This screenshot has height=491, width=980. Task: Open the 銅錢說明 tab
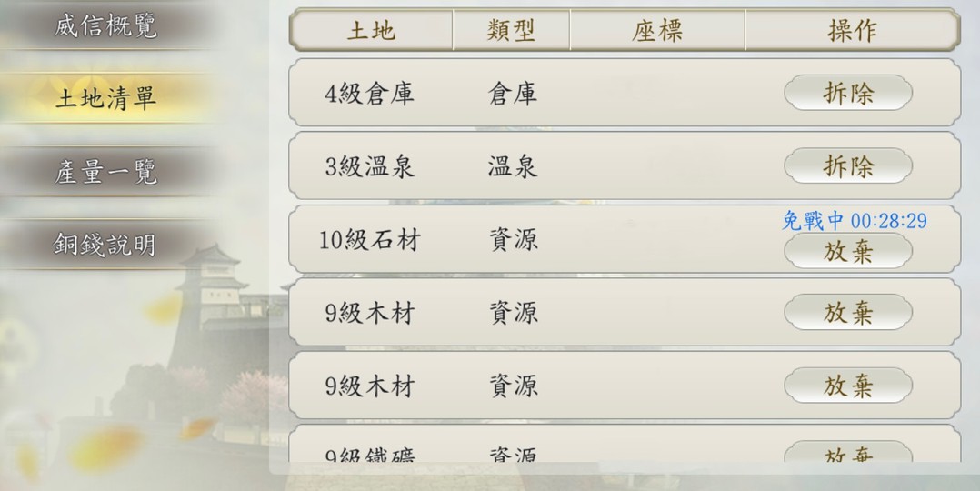105,245
